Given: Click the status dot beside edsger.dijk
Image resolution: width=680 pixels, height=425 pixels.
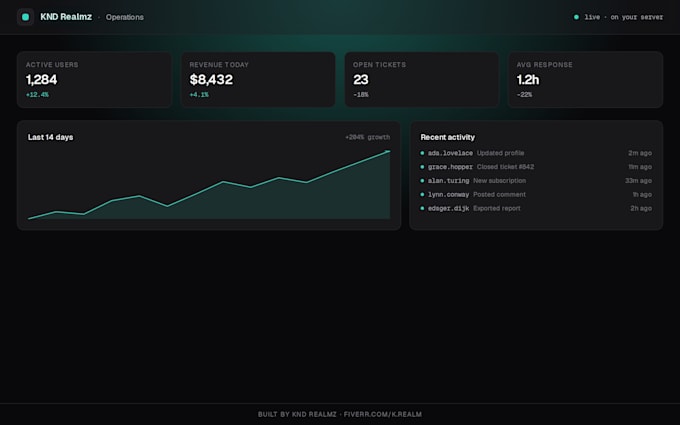Looking at the screenshot, I should coord(422,209).
